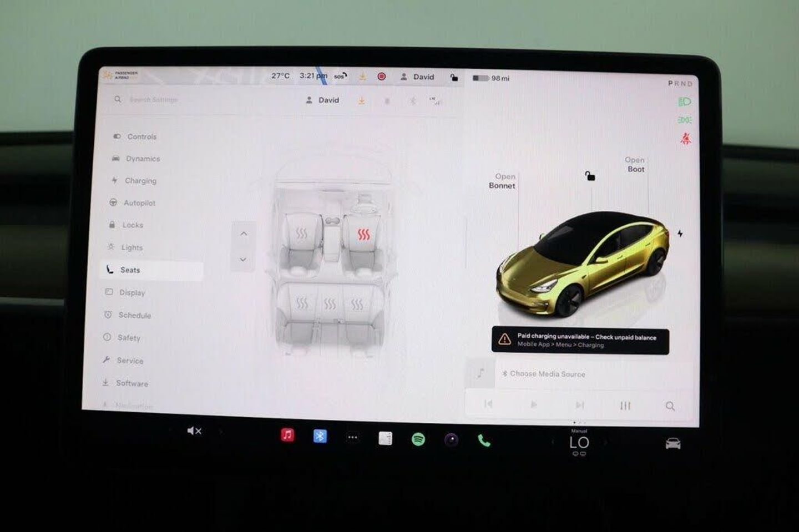Open the dashcam camera app

[452, 440]
